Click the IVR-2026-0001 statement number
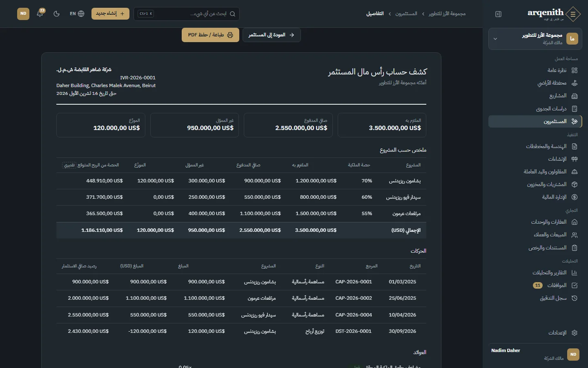Image resolution: width=588 pixels, height=368 pixels. pos(138,78)
